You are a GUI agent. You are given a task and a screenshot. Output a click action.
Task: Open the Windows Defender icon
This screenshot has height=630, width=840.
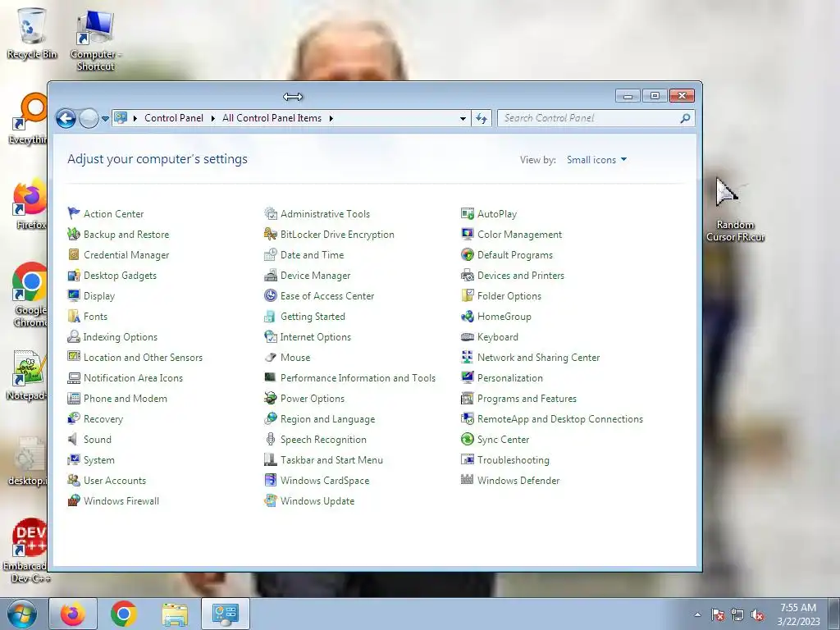(467, 480)
